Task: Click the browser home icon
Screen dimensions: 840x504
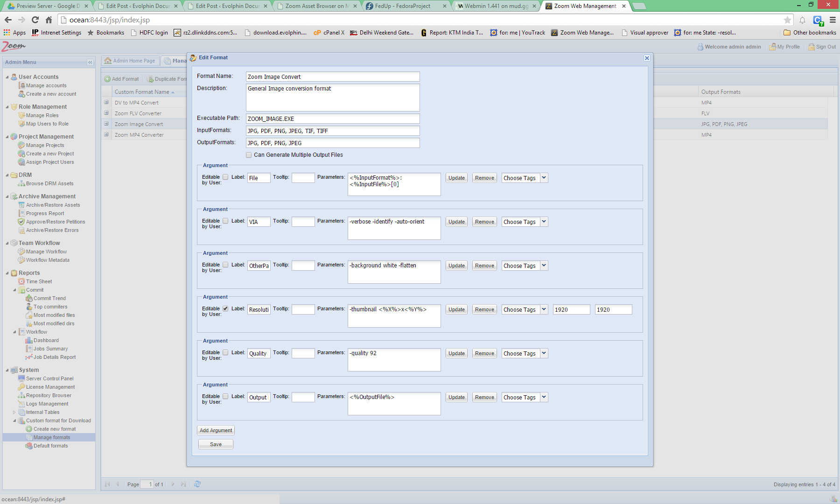Action: coord(49,20)
